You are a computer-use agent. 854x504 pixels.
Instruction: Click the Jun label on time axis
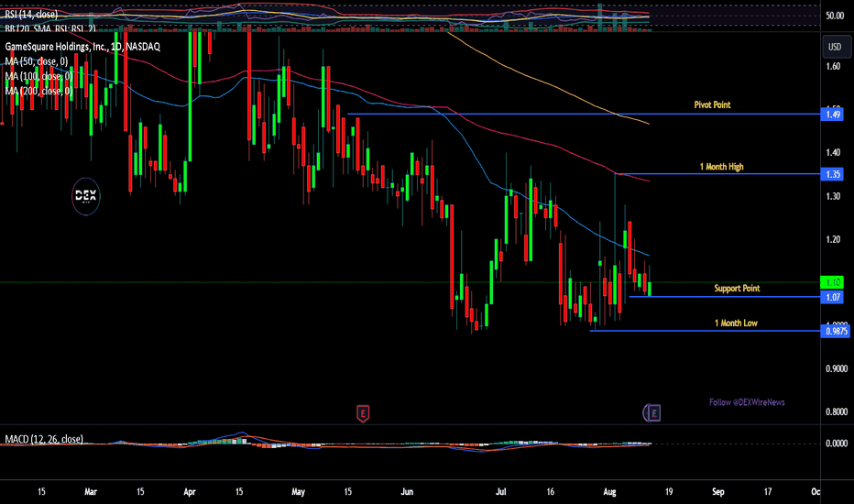[x=407, y=491]
